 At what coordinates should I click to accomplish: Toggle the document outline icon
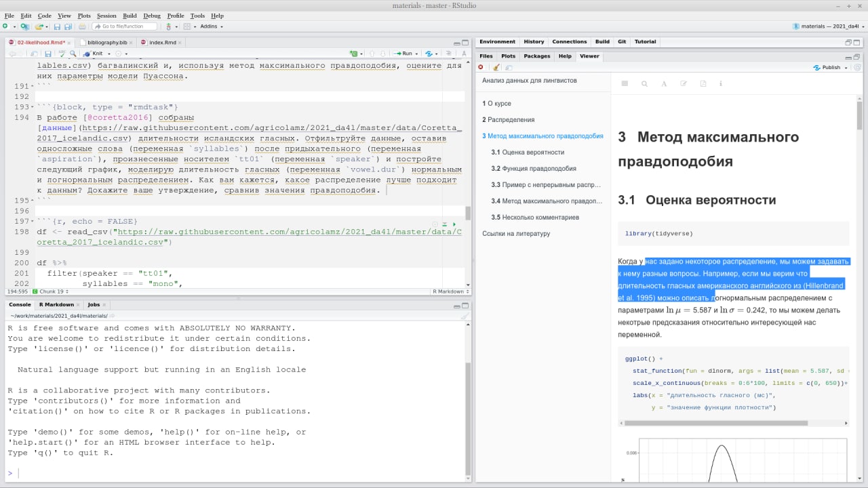pyautogui.click(x=449, y=54)
